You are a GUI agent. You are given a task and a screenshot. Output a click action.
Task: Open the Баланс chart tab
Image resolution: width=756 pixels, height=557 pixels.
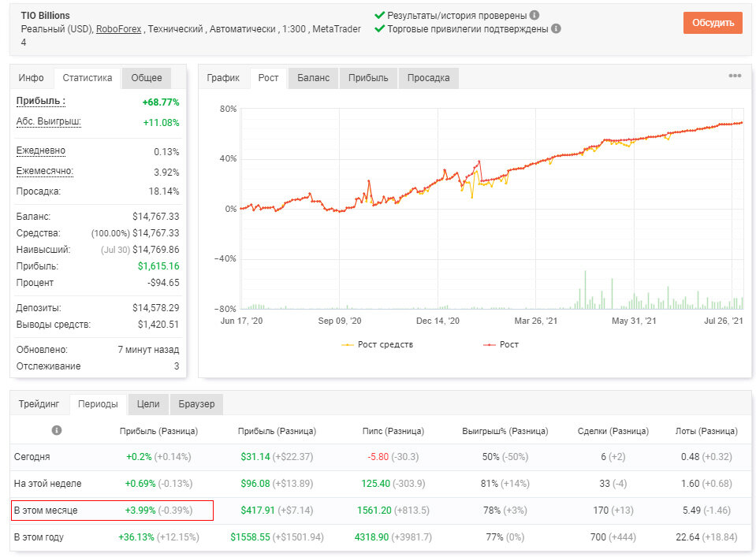314,77
